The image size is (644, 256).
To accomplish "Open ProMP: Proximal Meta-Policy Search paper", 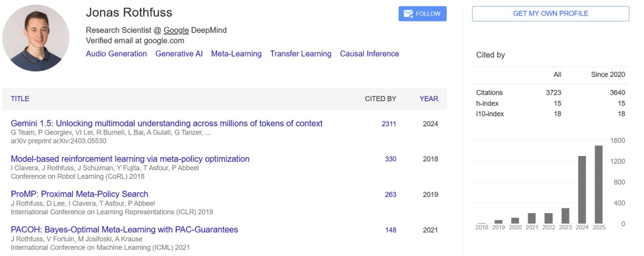I will pos(79,194).
